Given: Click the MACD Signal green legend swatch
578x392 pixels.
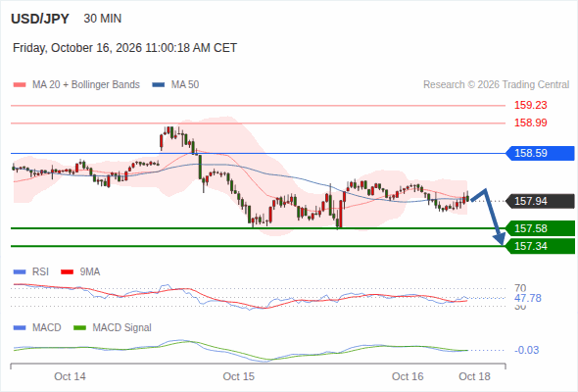Looking at the screenshot, I should 79,328.
